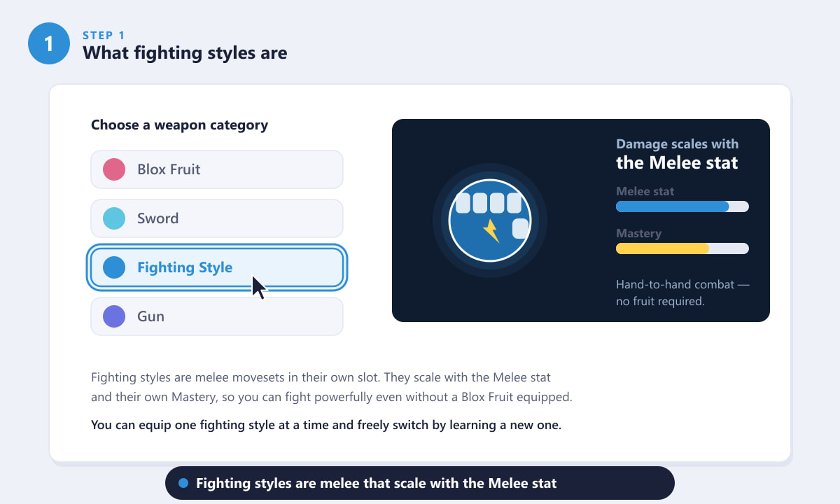This screenshot has width=840, height=504.
Task: Pick the Fighting Style category
Action: (x=217, y=267)
